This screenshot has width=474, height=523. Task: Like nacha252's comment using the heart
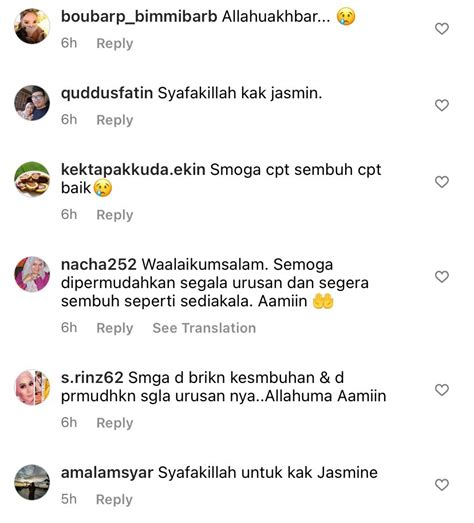click(x=442, y=277)
